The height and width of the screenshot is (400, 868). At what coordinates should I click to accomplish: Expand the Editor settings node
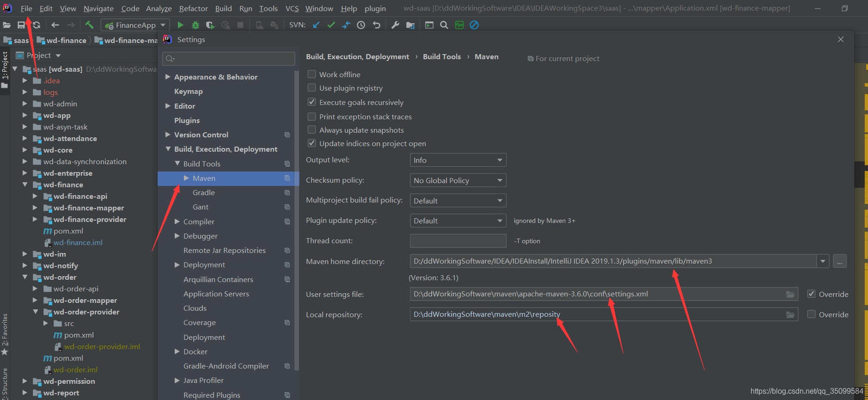coord(168,106)
